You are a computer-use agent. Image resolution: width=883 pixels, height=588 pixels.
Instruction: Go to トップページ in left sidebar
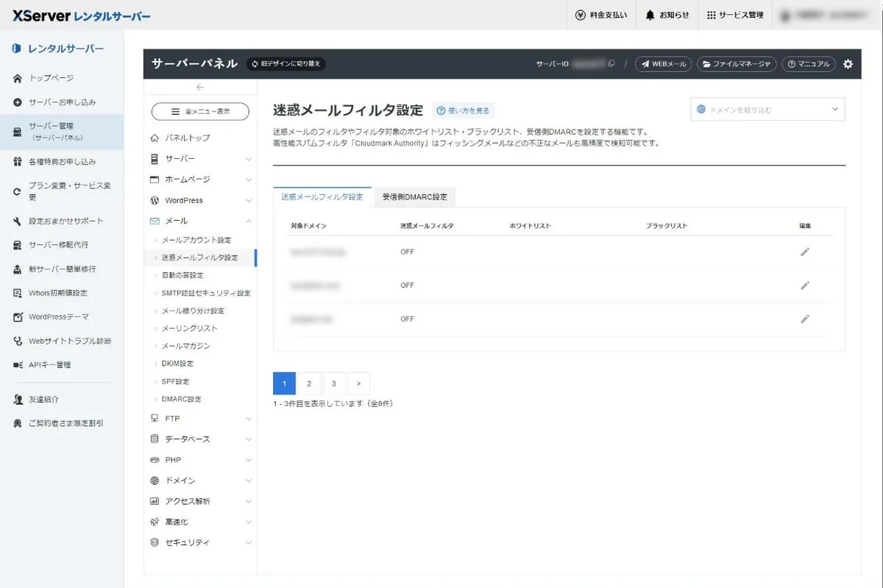pos(52,78)
